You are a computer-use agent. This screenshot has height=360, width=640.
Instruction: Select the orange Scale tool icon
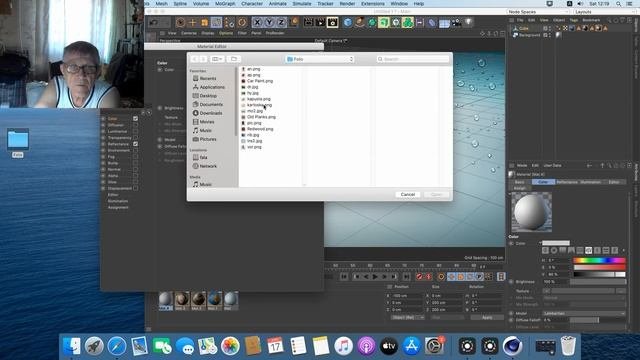point(204,22)
